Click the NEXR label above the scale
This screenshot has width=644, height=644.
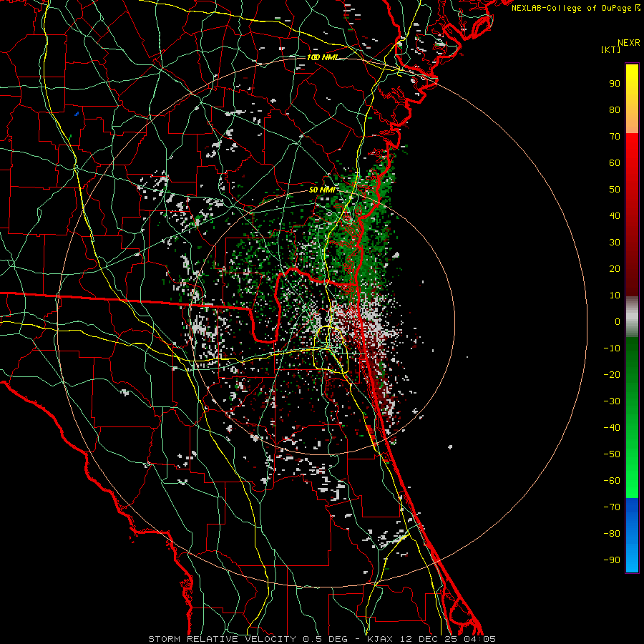pyautogui.click(x=629, y=43)
